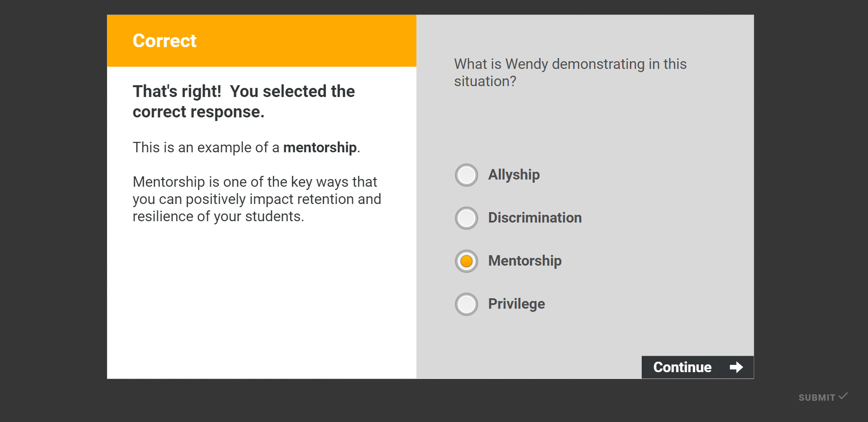Click the checkmark icon beside SUBMIT
The width and height of the screenshot is (868, 422).
[x=843, y=396]
